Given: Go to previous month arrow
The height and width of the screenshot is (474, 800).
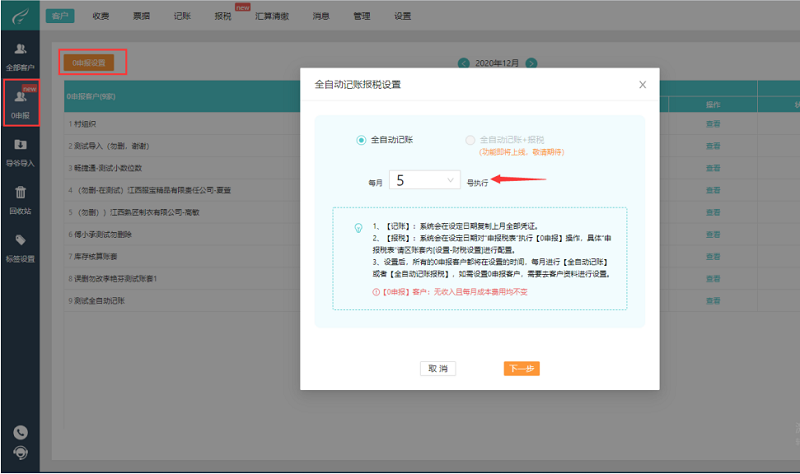Looking at the screenshot, I should tap(463, 63).
